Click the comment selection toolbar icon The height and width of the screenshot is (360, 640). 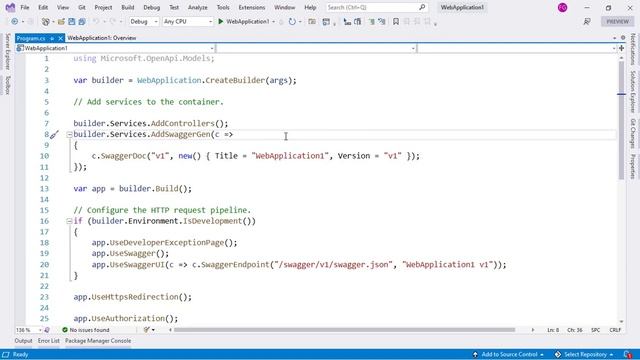[x=371, y=22]
